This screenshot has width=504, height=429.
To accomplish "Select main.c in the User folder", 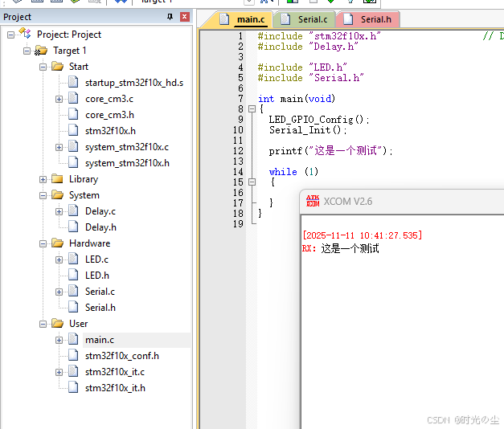I will coord(100,340).
